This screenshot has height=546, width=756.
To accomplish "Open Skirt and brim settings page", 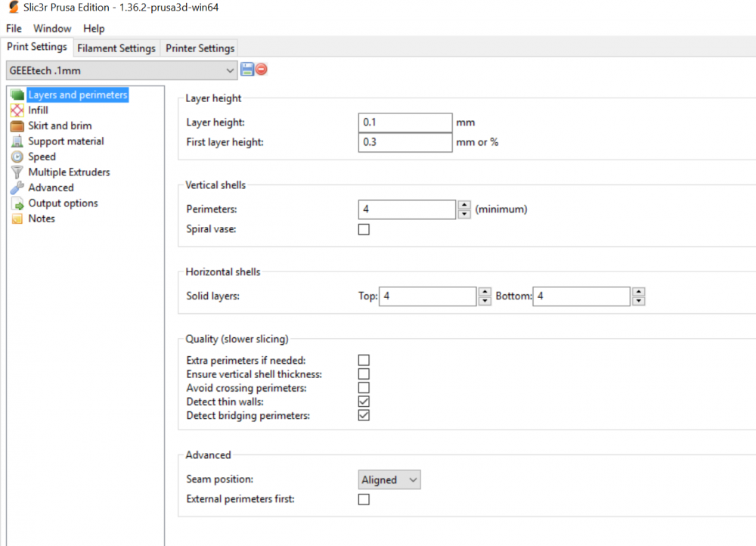I will tap(60, 126).
